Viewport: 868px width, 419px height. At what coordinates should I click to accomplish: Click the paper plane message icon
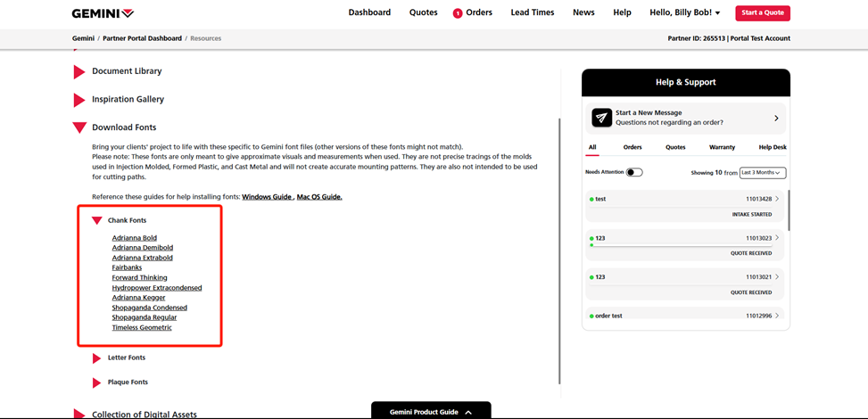click(601, 118)
